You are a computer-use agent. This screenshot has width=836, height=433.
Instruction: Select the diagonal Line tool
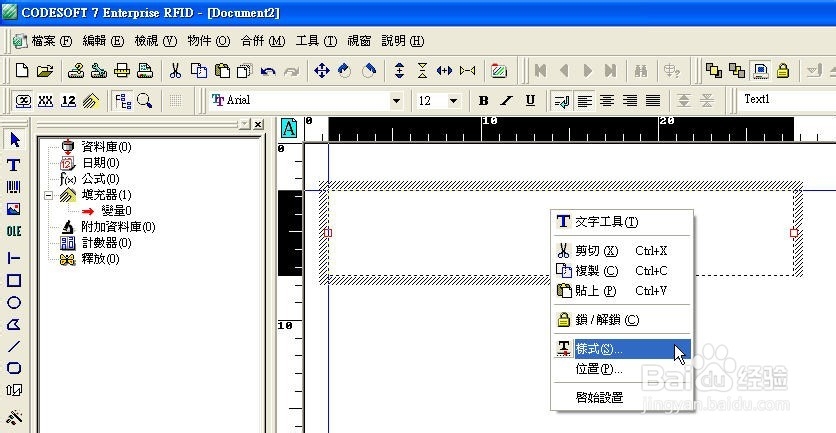point(14,346)
